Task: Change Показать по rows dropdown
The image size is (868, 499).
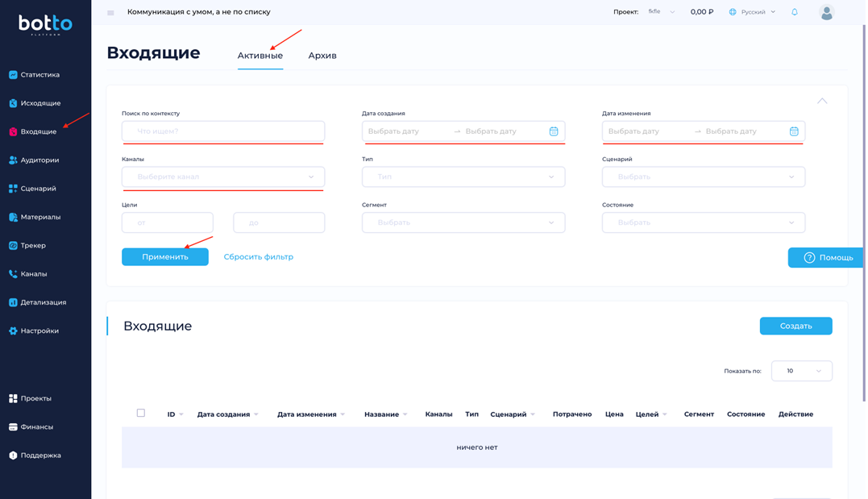Action: [x=802, y=371]
